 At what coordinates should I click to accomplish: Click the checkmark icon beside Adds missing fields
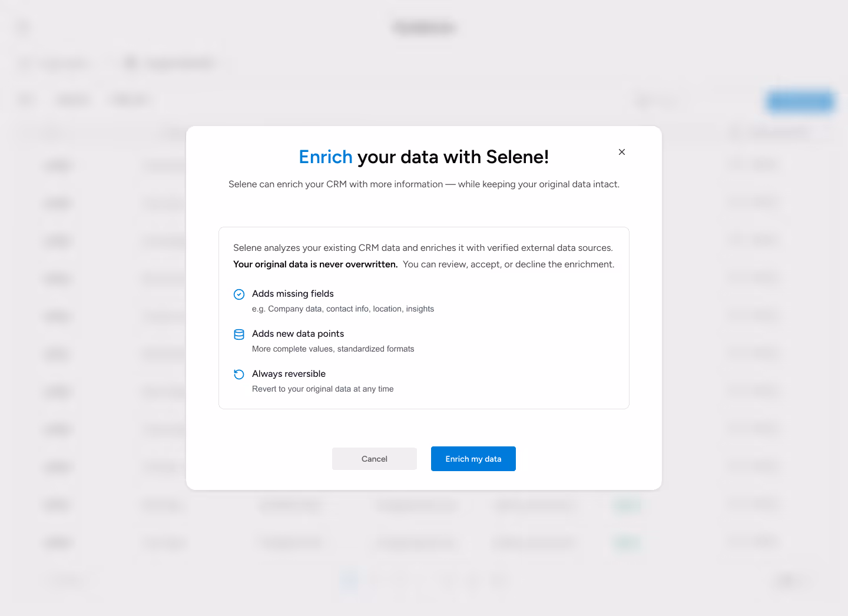tap(239, 294)
